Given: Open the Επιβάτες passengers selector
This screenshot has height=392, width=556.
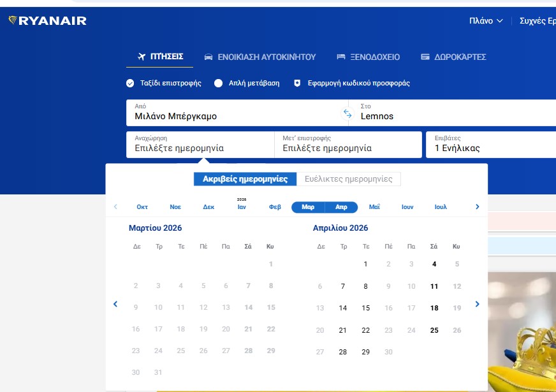Looking at the screenshot, I should tap(490, 144).
